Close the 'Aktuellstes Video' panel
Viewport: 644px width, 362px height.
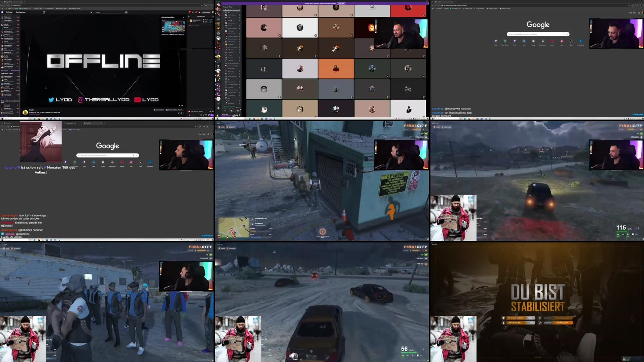[x=184, y=17]
